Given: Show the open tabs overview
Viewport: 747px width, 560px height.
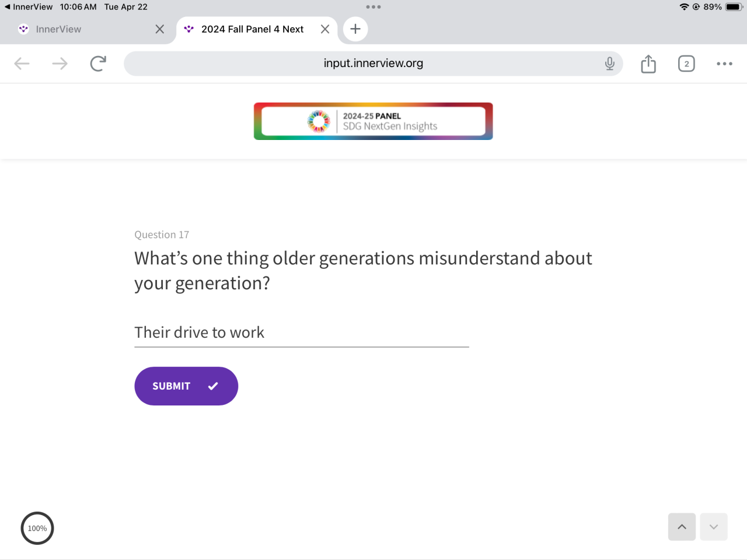Looking at the screenshot, I should [x=686, y=64].
